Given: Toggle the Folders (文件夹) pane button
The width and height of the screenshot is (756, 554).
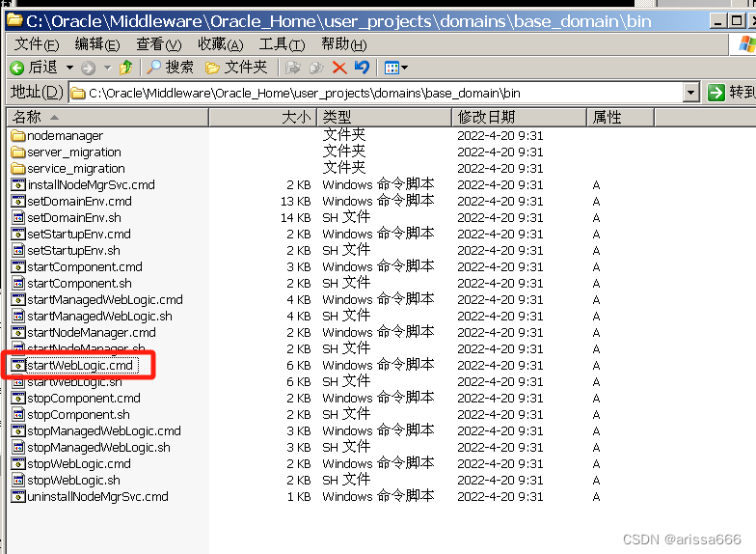Looking at the screenshot, I should point(236,68).
